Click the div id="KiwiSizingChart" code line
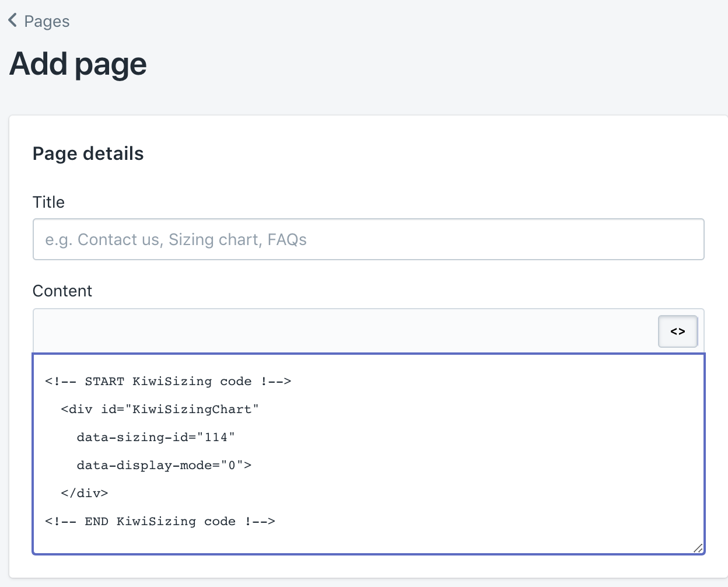Image resolution: width=728 pixels, height=587 pixels. coord(159,410)
